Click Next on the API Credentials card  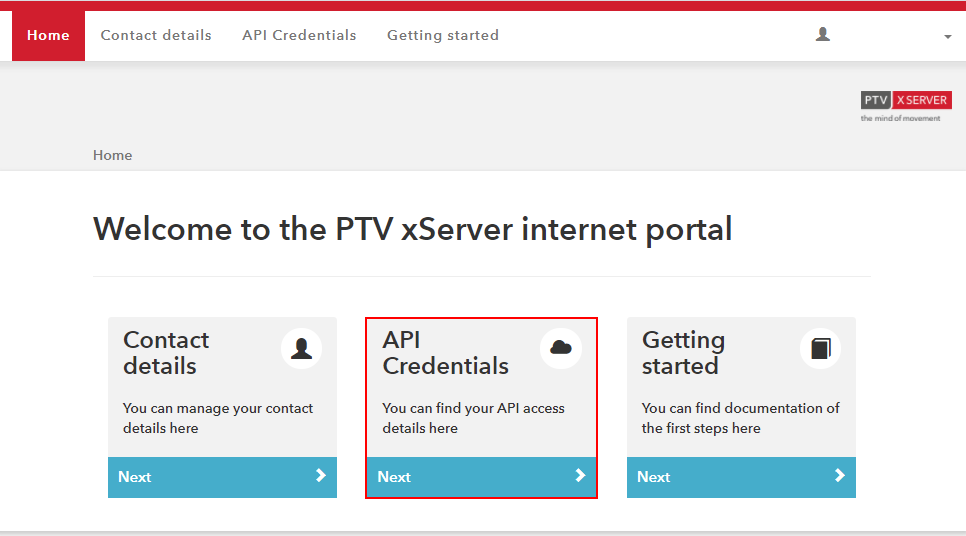pos(482,477)
